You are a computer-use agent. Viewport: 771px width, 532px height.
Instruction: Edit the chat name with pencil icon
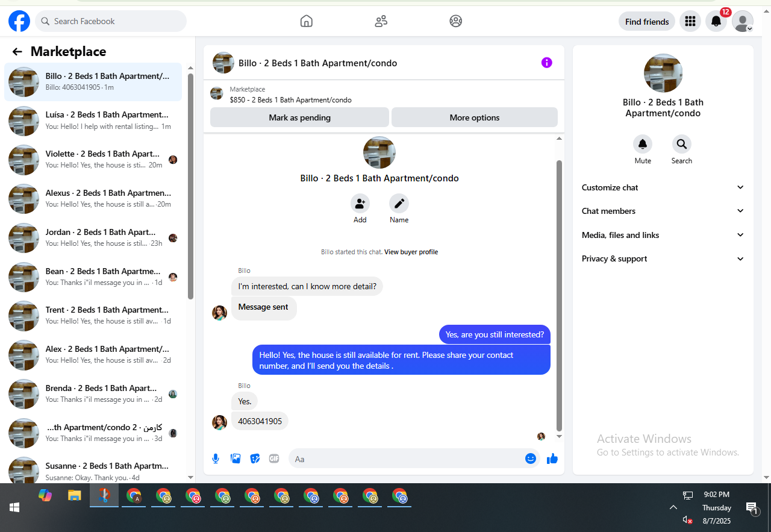(399, 204)
